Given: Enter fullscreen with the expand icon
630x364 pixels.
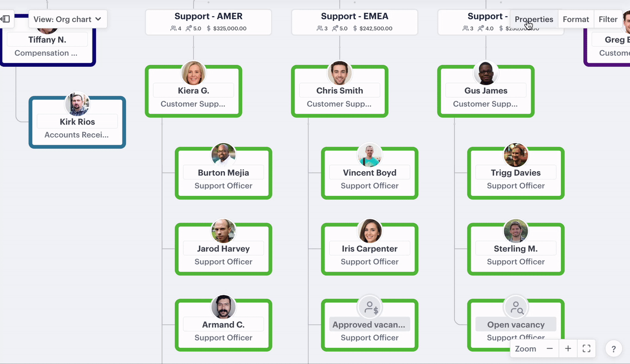Looking at the screenshot, I should 586,349.
